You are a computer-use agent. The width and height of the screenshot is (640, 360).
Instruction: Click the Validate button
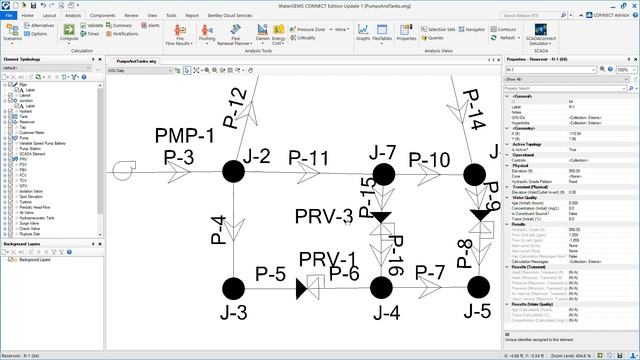click(92, 25)
